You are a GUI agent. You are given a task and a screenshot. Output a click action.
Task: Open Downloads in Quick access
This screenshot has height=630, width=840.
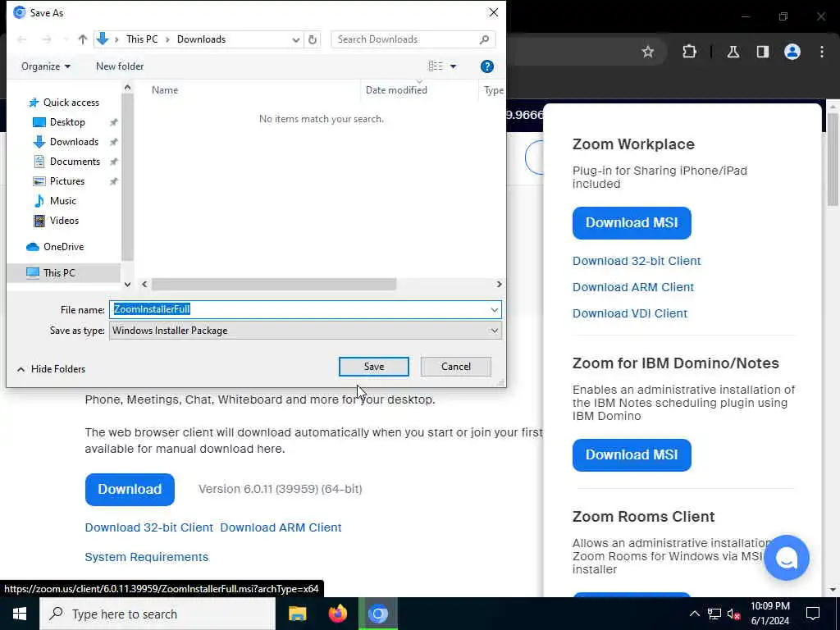coord(74,142)
